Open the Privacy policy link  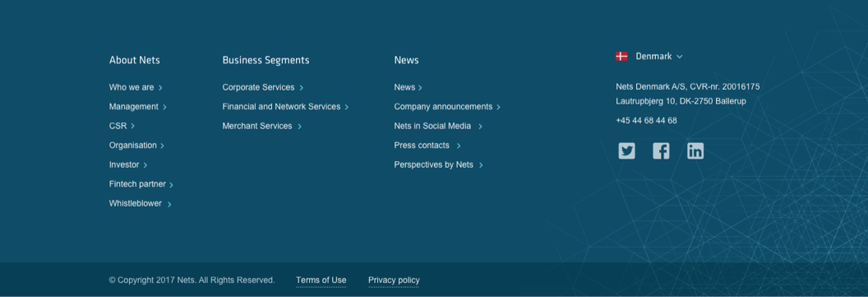pyautogui.click(x=394, y=281)
